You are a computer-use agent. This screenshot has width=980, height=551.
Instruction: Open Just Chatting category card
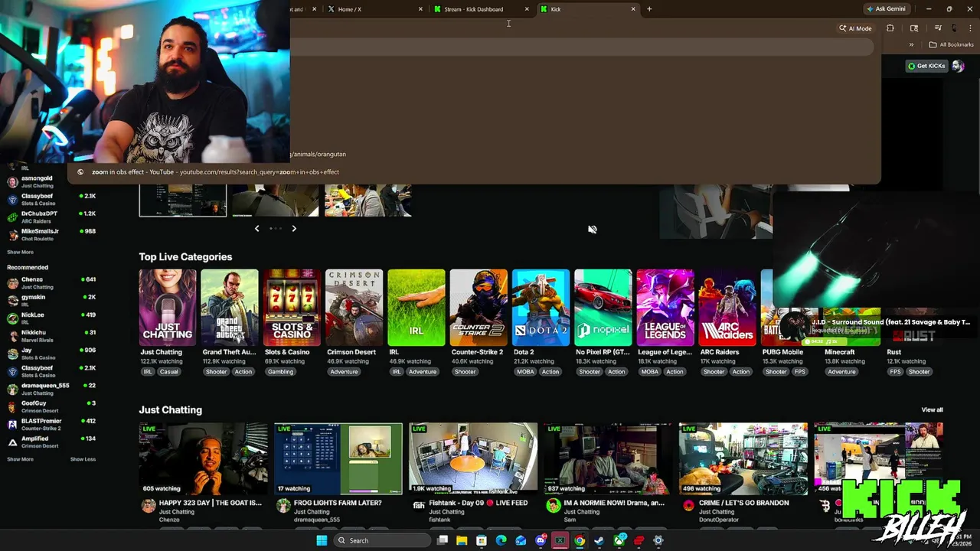(x=167, y=307)
